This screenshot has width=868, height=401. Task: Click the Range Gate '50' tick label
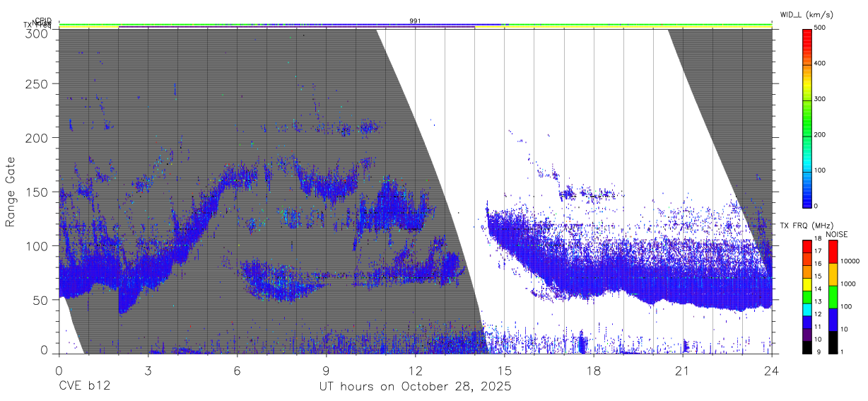click(40, 300)
